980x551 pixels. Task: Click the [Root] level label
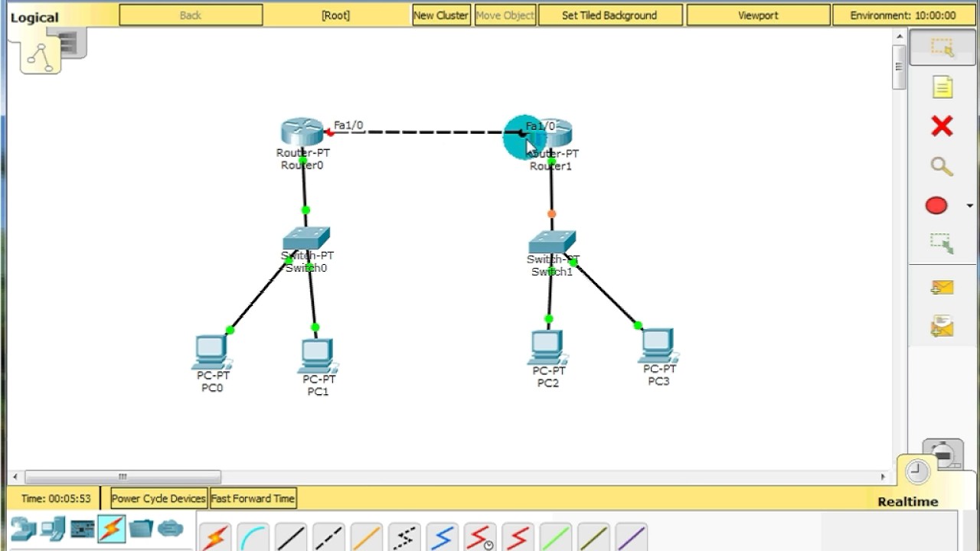(x=335, y=15)
